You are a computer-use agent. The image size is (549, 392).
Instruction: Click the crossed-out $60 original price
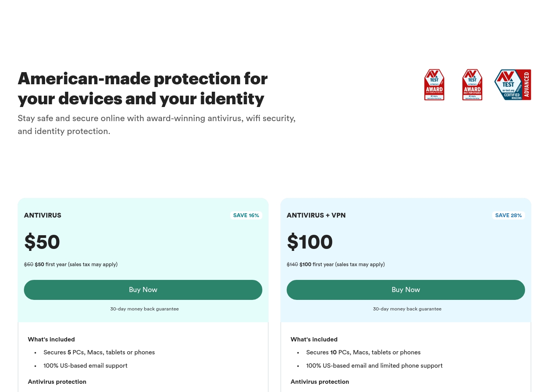tap(29, 265)
